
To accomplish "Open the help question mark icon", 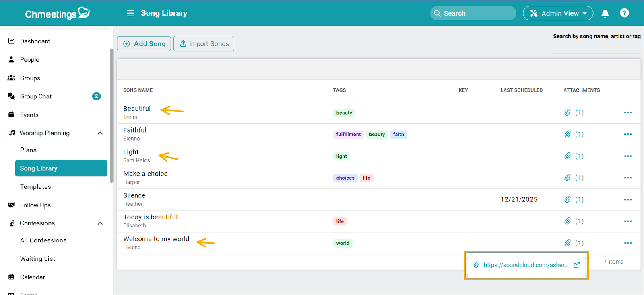I will (624, 13).
